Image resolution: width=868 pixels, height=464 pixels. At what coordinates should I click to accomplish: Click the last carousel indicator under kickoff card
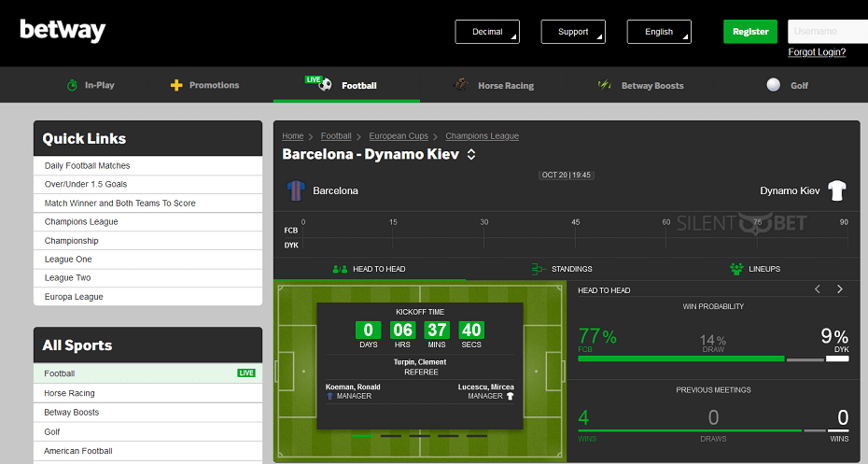(x=477, y=436)
